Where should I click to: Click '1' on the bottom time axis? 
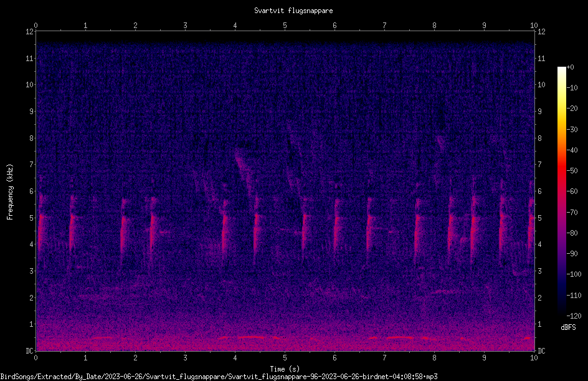[x=85, y=358]
